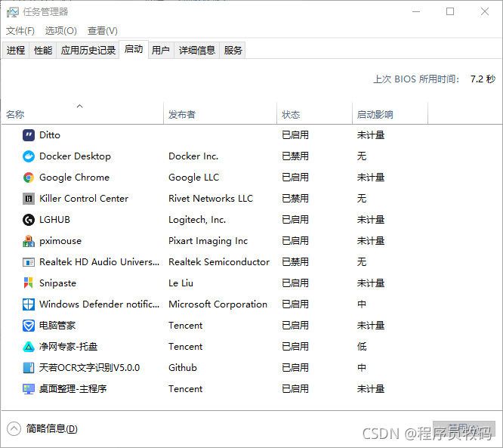
Task: Click the Windows Defender shield icon
Action: 29,304
